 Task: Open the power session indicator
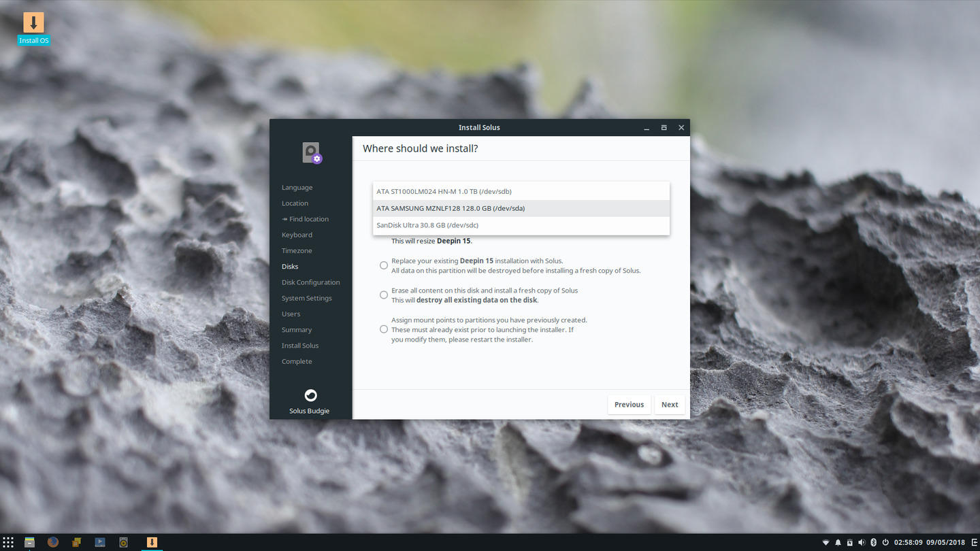point(885,542)
